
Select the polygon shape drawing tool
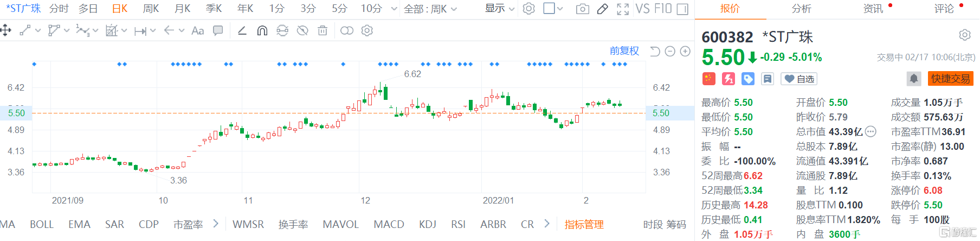click(53, 30)
